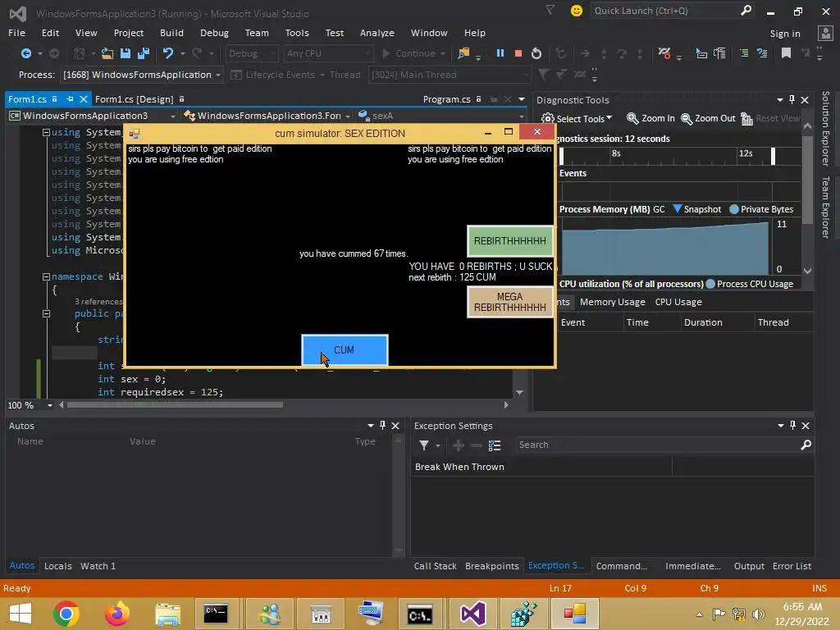Open the Process dropdown WindowsFormsApplication
This screenshot has width=840, height=630.
[143, 75]
